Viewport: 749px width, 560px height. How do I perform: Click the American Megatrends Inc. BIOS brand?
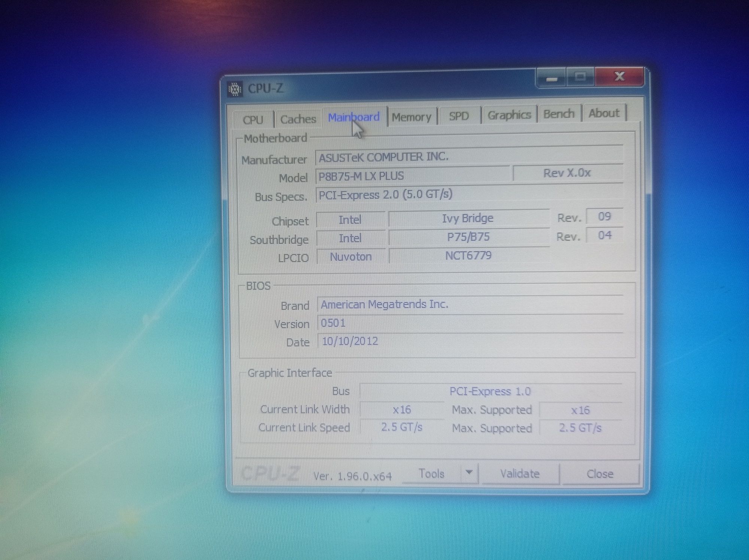pos(470,304)
